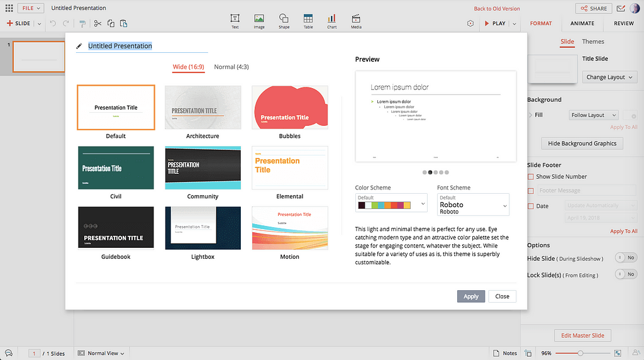Open the FILE dropdown menu

coord(31,8)
